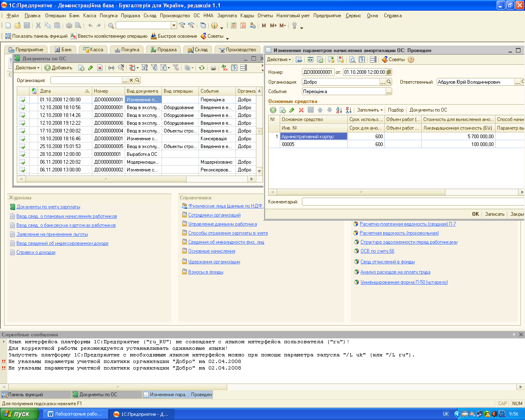Click the Добавить button in Документы по ОС

coord(59,68)
